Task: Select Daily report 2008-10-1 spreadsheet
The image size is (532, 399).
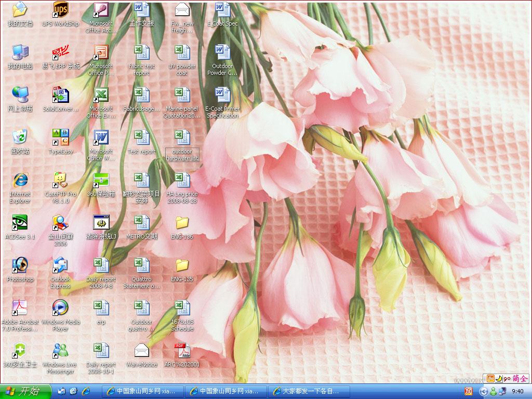Action: coord(101,358)
